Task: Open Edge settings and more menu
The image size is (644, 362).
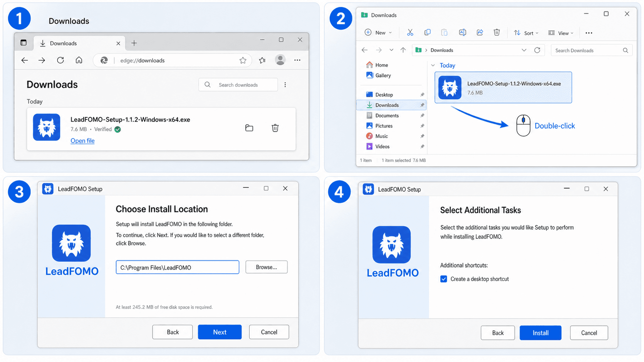Action: click(x=297, y=60)
